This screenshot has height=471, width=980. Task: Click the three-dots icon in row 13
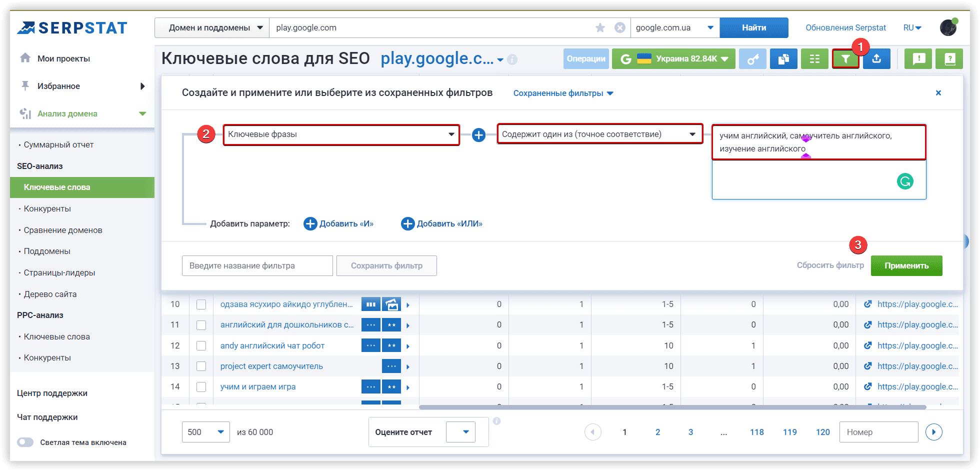tap(391, 366)
